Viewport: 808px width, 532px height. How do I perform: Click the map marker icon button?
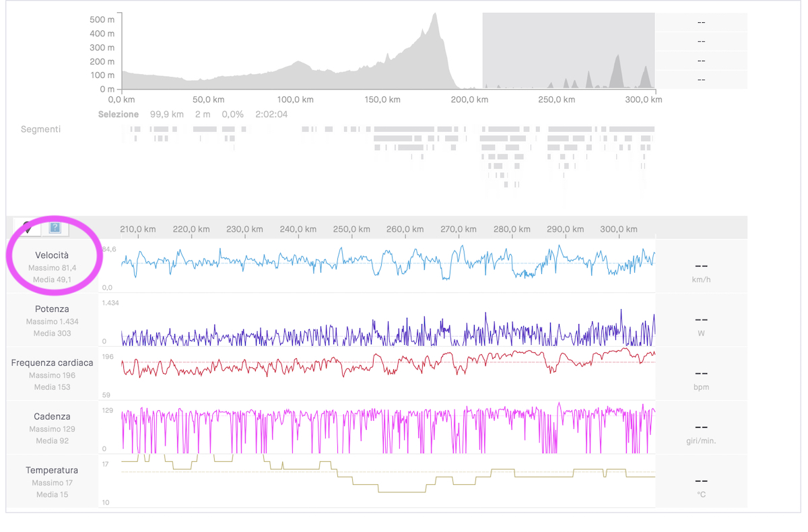coord(28,228)
